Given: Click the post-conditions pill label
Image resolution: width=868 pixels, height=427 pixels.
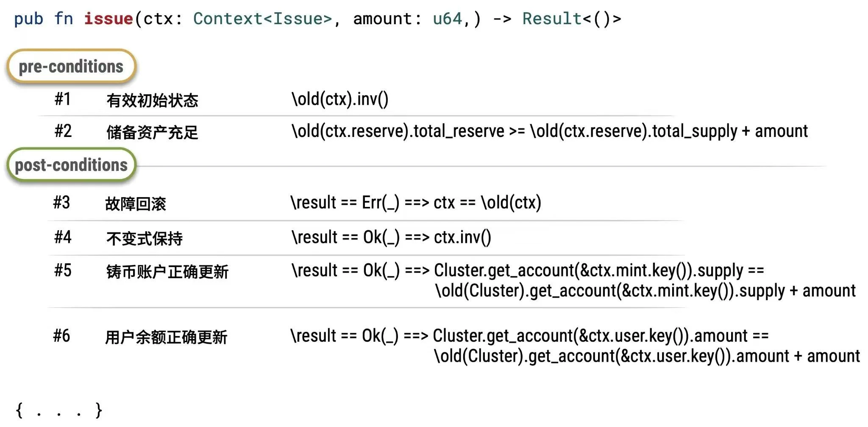Looking at the screenshot, I should [x=71, y=165].
